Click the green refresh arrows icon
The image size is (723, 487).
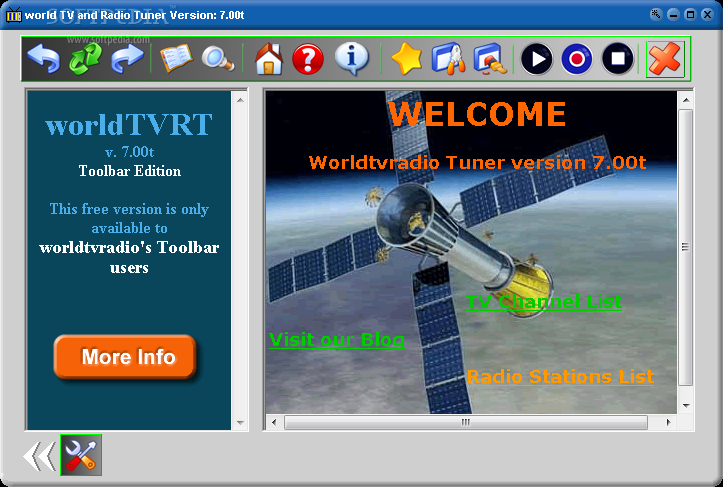85,59
